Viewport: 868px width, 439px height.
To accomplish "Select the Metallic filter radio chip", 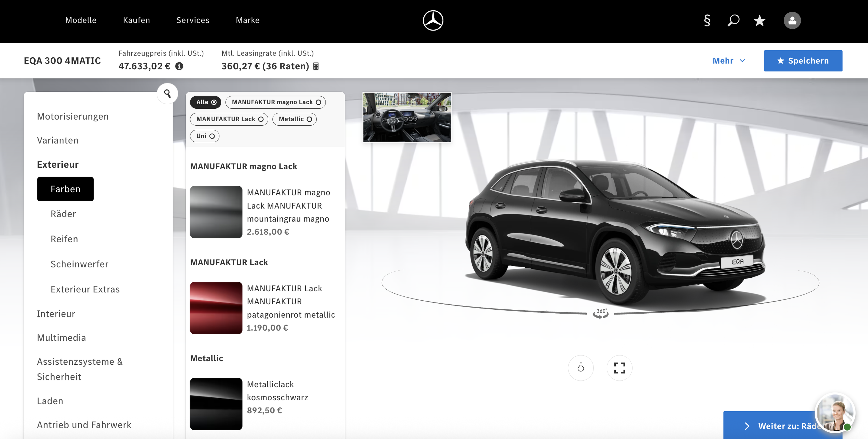I will pyautogui.click(x=294, y=119).
